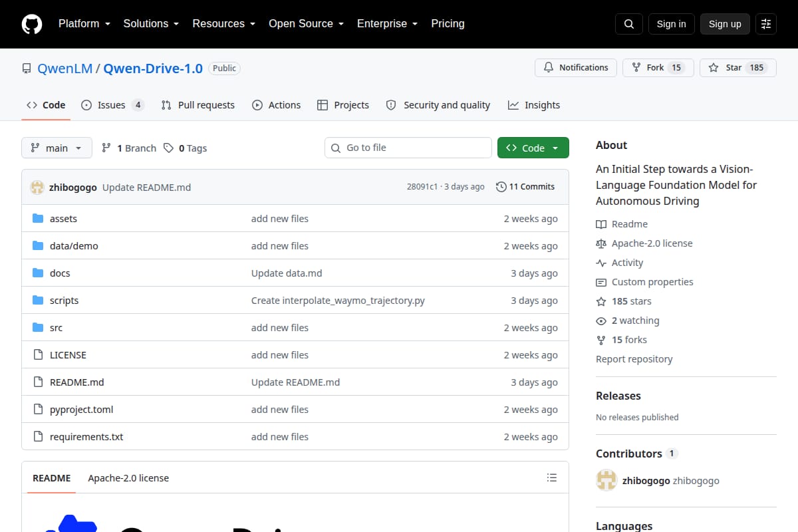Click the eye icon beside 2 watching
Screen dimensions: 798x532
click(x=601, y=321)
